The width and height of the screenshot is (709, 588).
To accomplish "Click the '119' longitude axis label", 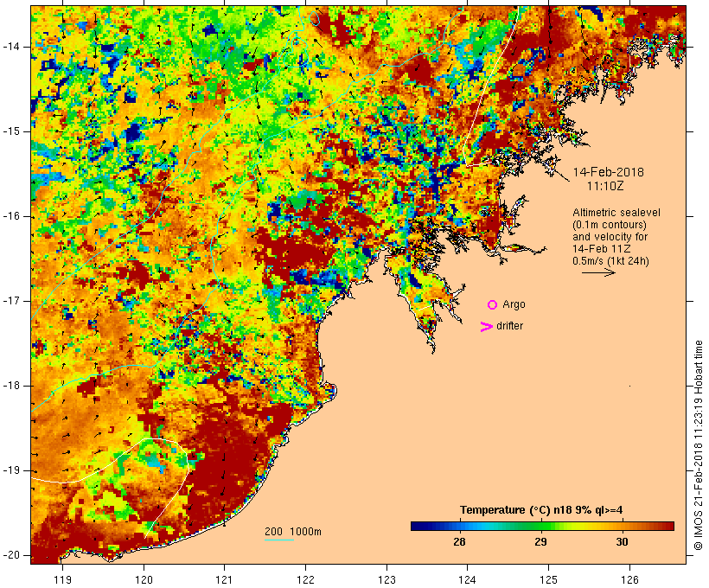I will 62,579.
